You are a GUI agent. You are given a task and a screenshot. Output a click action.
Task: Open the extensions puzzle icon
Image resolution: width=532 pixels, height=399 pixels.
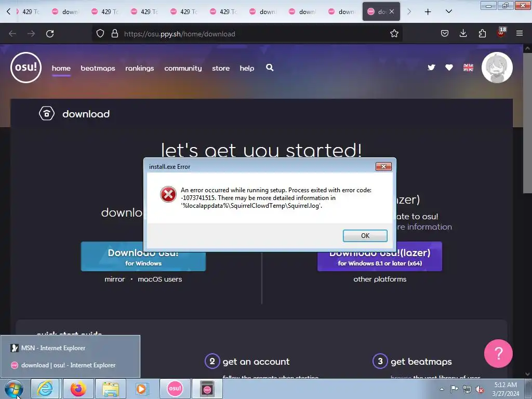coord(482,33)
